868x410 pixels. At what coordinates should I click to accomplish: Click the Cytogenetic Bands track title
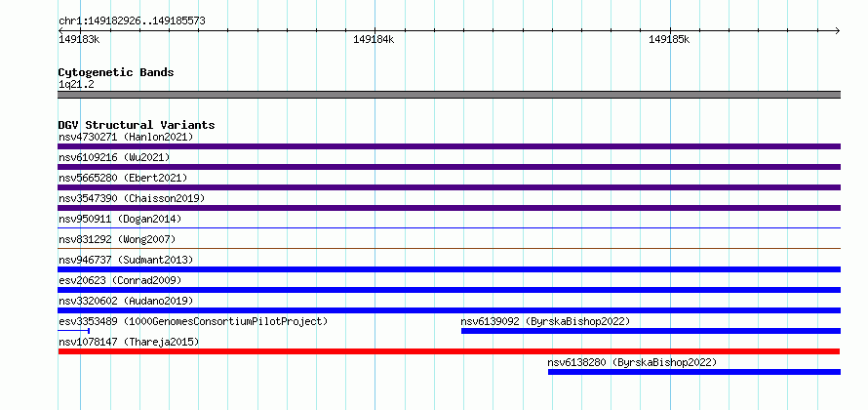click(116, 72)
